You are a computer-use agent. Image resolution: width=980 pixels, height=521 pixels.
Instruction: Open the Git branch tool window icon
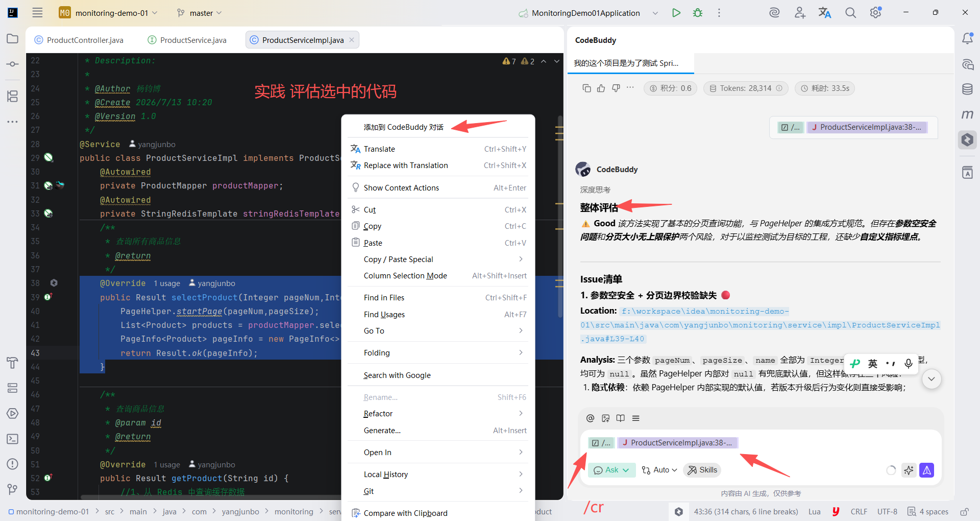(13, 489)
